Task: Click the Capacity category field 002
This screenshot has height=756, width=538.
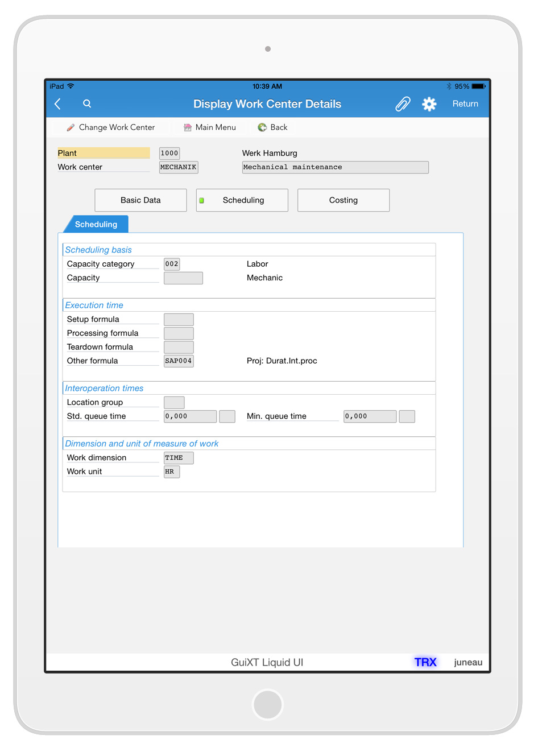Action: 172,264
